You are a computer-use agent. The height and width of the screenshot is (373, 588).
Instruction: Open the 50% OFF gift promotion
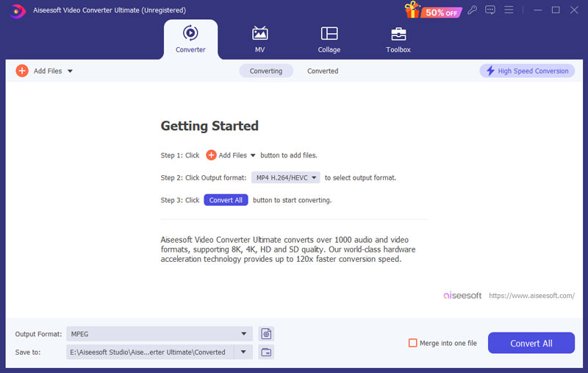tap(434, 10)
